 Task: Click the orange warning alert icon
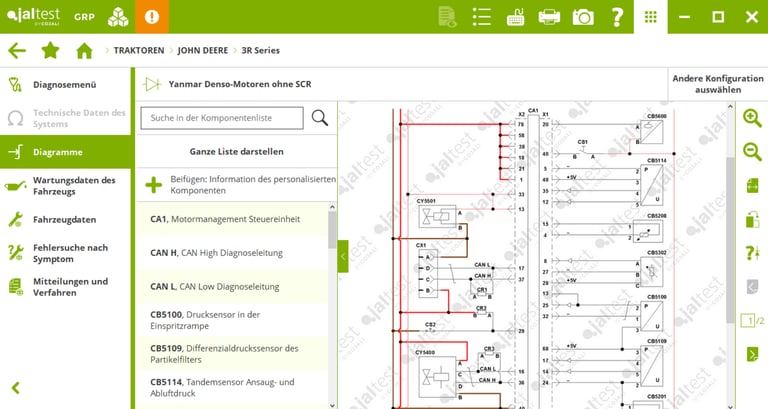152,17
